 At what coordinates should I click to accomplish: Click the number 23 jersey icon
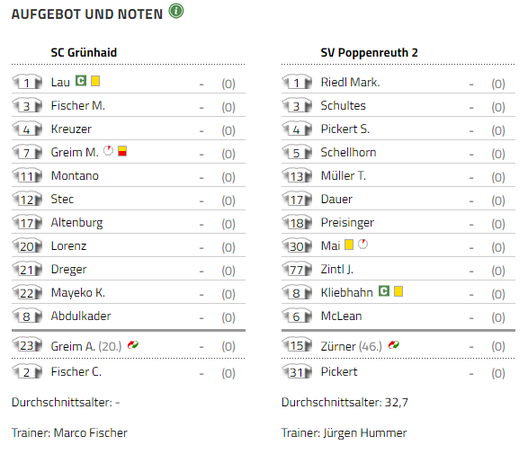tap(27, 346)
